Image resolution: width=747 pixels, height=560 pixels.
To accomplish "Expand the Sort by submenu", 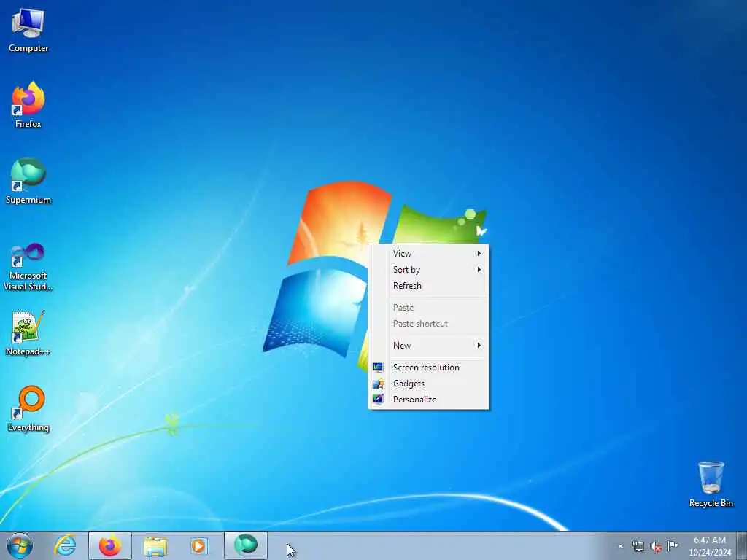I will (x=429, y=270).
